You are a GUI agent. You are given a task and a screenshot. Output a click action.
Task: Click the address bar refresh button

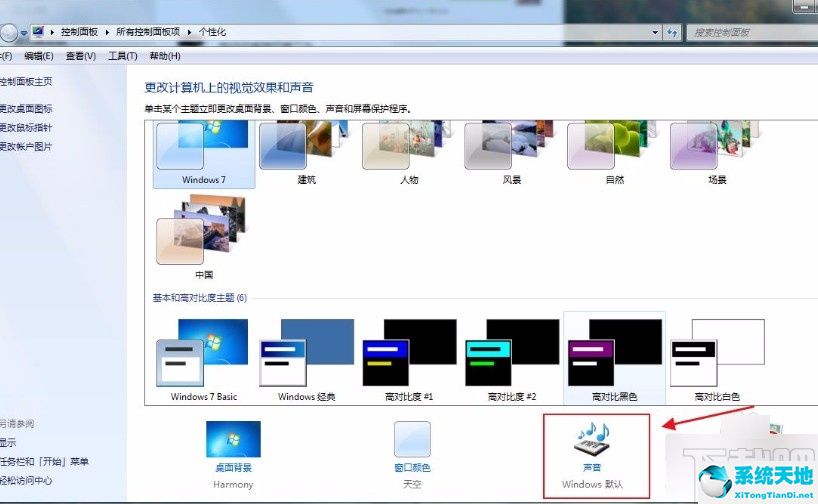pos(672,32)
